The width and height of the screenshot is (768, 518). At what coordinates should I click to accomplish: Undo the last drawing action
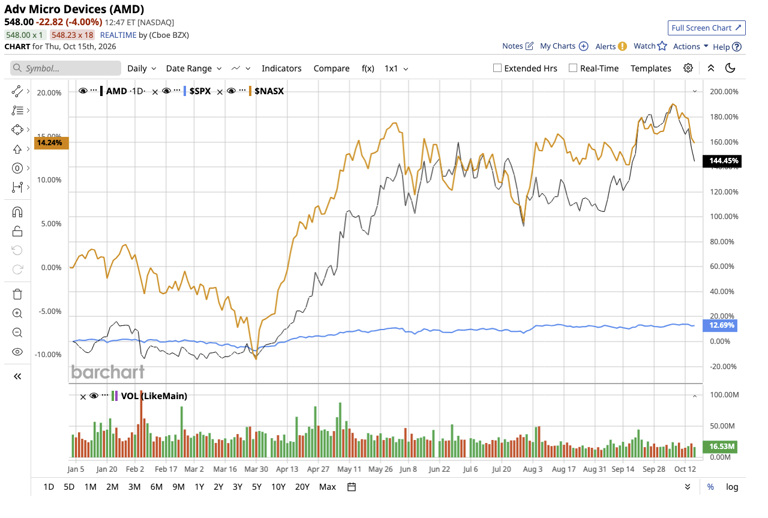pos(17,250)
